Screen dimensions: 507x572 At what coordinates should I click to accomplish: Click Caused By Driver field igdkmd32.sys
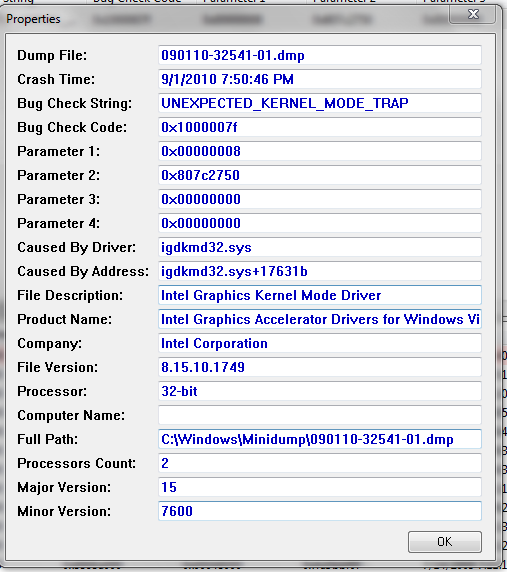pos(320,247)
